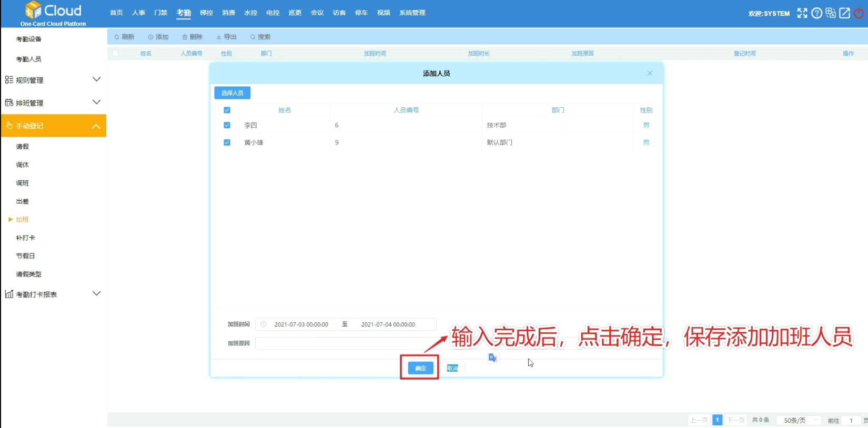This screenshot has height=428, width=868.
Task: Click the 刷新 refresh toolbar button
Action: [x=124, y=37]
